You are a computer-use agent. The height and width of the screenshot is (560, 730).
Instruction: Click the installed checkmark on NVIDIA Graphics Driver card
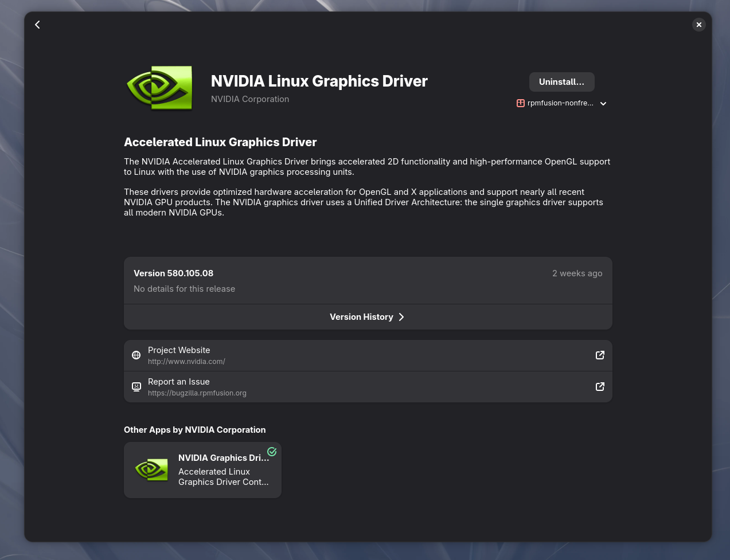(x=272, y=452)
